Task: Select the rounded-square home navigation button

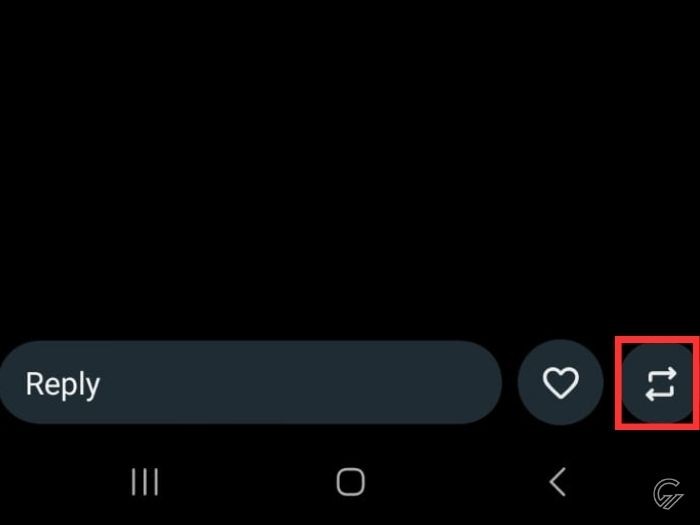Action: (x=350, y=482)
